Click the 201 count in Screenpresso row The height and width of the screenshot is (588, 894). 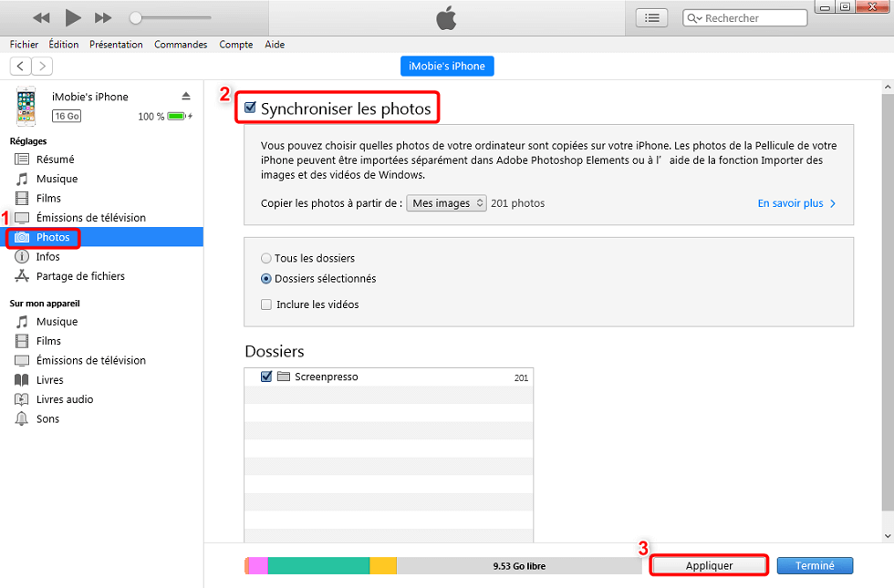coord(521,377)
